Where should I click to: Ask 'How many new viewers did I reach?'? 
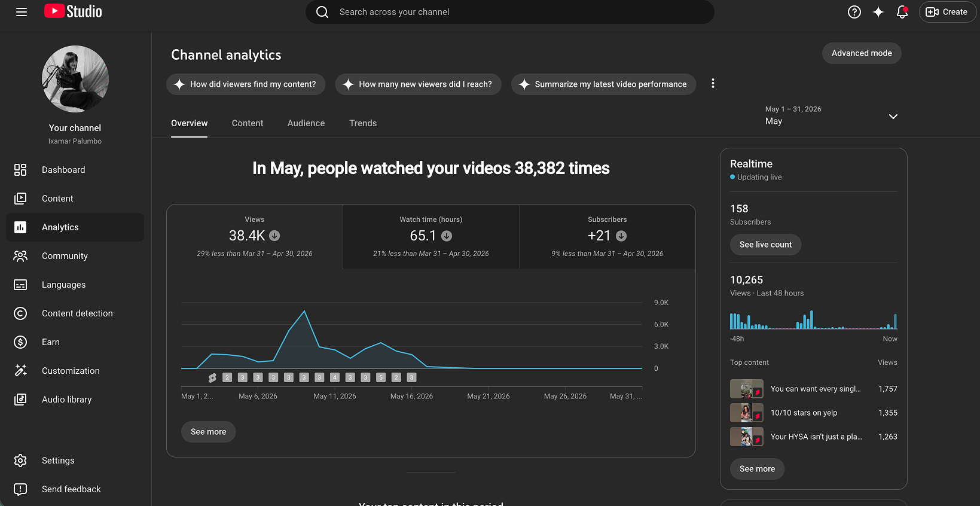419,84
